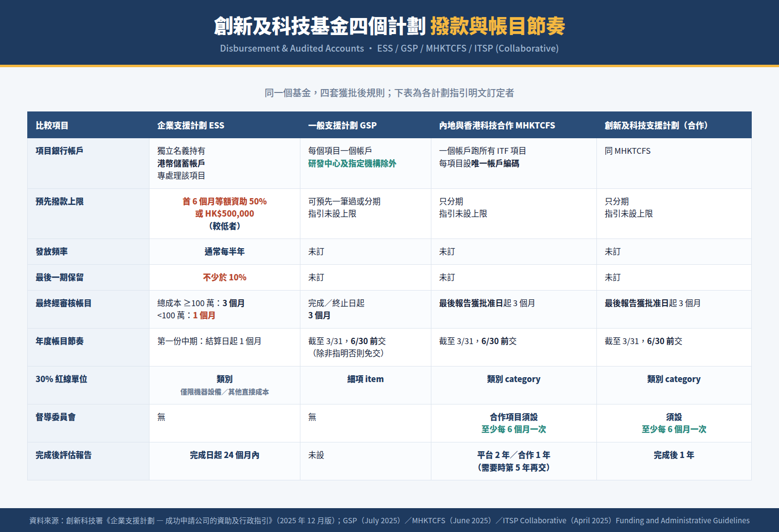Click the text 合作項目須設
The image size is (779, 532).
point(514,417)
